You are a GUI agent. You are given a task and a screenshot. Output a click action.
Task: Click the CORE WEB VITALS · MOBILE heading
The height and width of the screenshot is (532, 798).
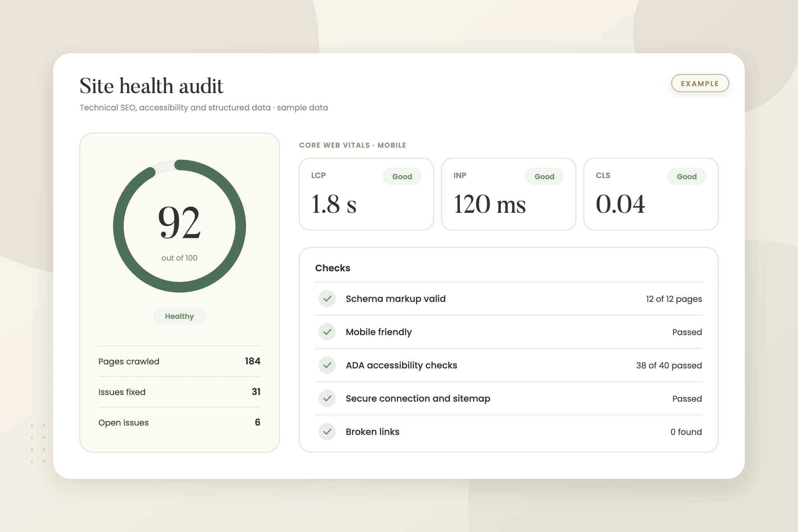click(x=352, y=145)
